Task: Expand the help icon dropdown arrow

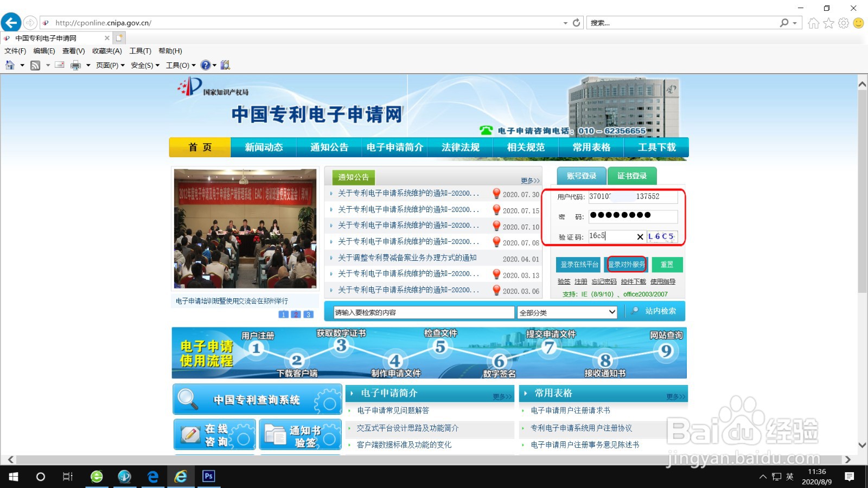Action: click(x=214, y=65)
